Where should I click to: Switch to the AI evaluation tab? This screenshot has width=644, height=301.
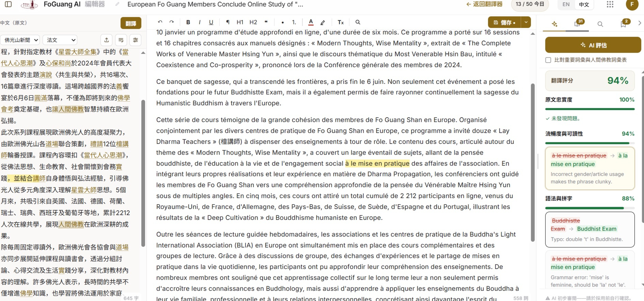(x=554, y=24)
